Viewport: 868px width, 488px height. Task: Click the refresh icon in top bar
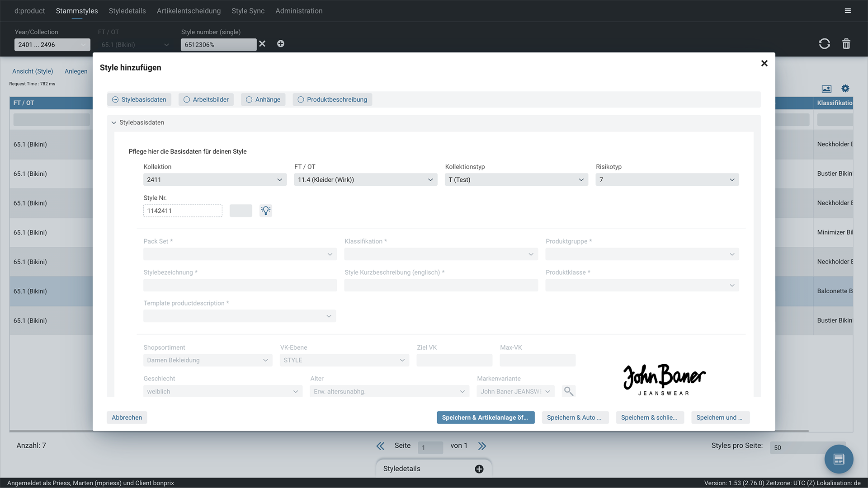824,44
